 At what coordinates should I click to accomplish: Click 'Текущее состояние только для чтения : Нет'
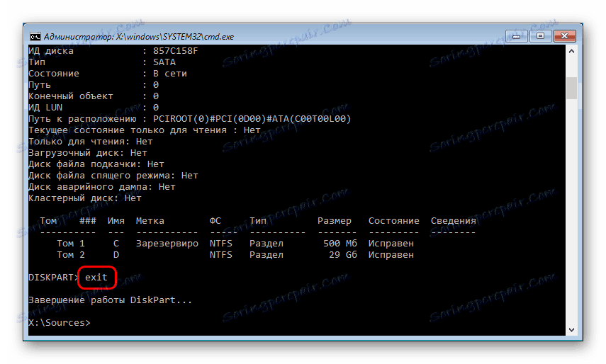[145, 130]
